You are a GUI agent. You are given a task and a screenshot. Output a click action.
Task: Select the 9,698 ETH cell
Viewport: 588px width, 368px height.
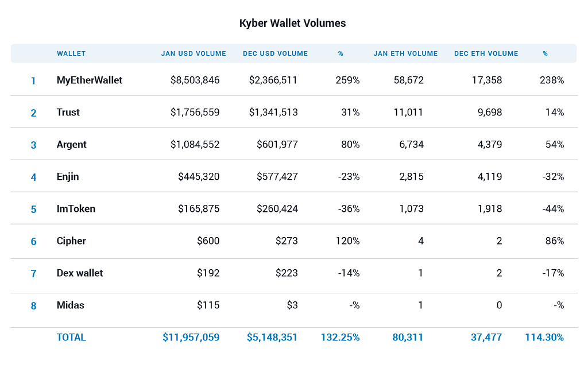pos(490,113)
